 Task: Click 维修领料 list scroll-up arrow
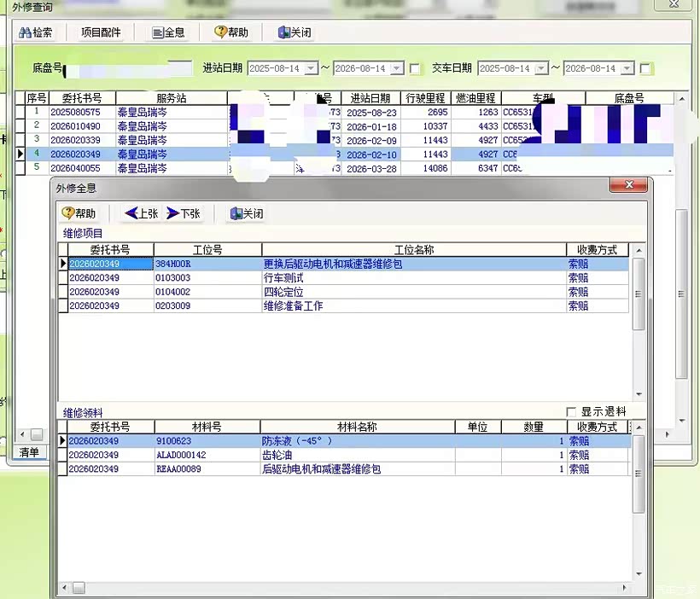639,427
